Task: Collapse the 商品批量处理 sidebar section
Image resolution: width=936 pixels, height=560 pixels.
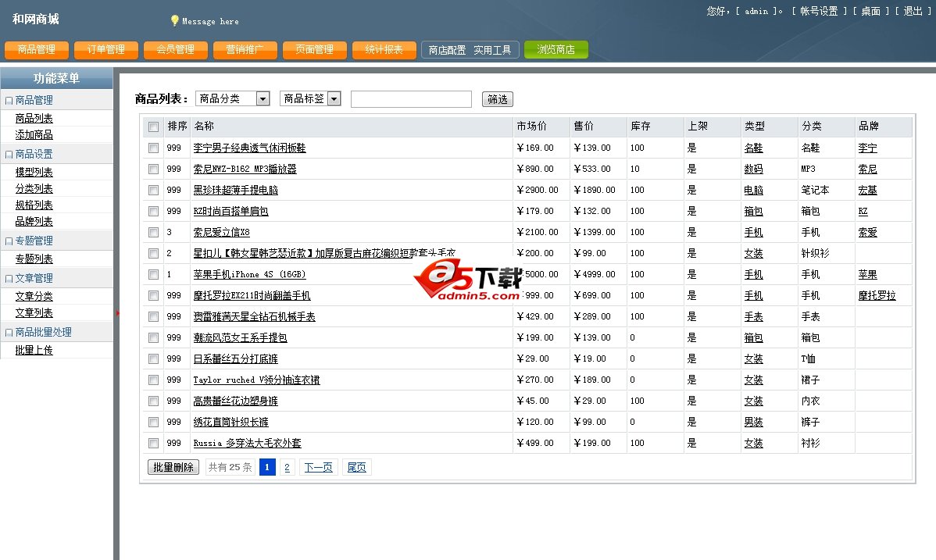Action: click(x=9, y=333)
